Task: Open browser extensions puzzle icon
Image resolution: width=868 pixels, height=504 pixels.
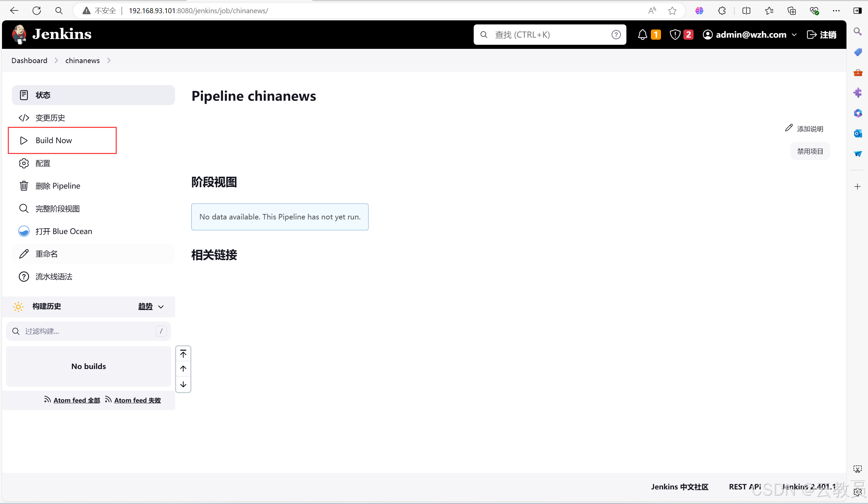Action: tap(722, 11)
